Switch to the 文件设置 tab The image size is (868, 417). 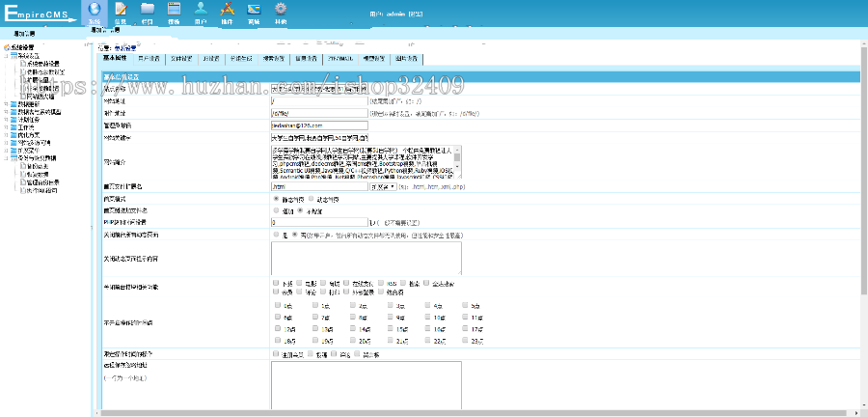pyautogui.click(x=180, y=58)
